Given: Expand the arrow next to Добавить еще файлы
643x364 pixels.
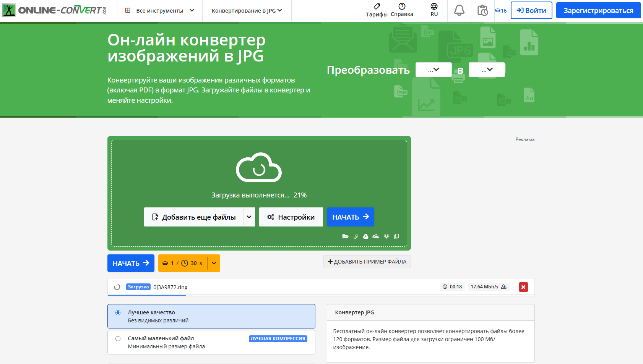Looking at the screenshot, I should 249,217.
